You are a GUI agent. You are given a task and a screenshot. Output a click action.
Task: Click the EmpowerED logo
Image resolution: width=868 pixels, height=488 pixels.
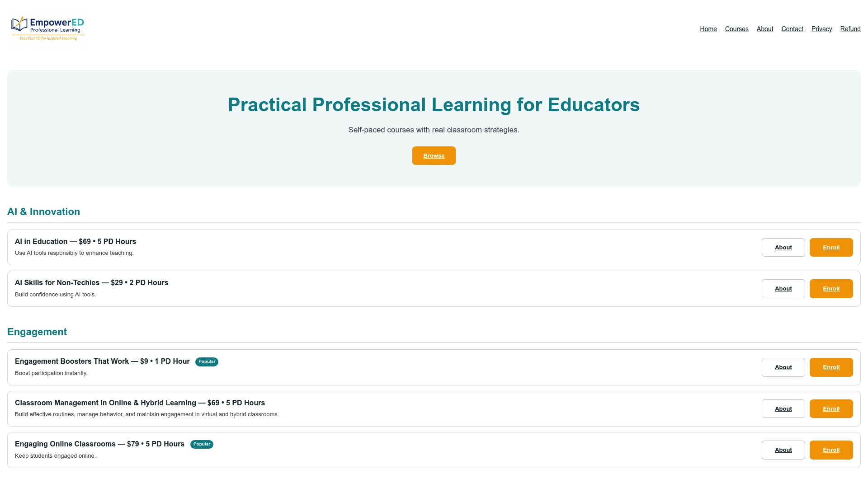coord(47,28)
